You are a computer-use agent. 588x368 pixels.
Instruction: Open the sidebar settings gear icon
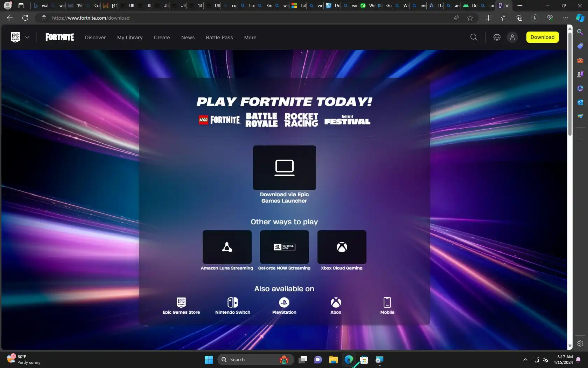click(580, 343)
